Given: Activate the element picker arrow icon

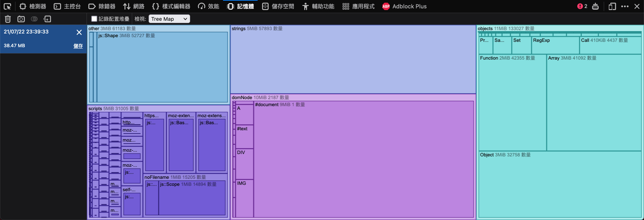Looking at the screenshot, I should pos(7,6).
